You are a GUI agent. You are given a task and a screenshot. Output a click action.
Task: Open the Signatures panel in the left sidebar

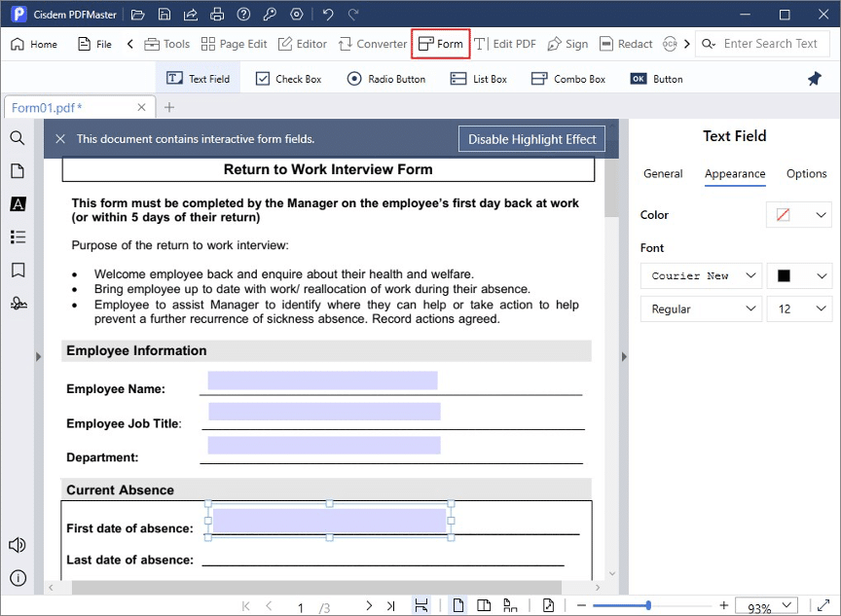[x=17, y=303]
